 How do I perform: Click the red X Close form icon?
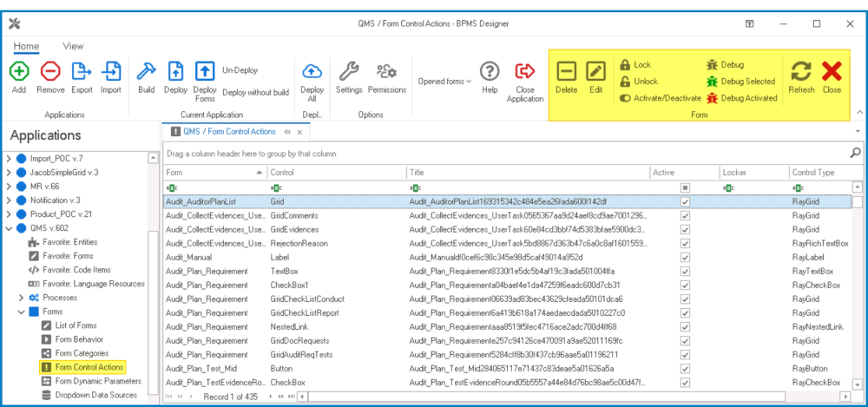(x=832, y=71)
